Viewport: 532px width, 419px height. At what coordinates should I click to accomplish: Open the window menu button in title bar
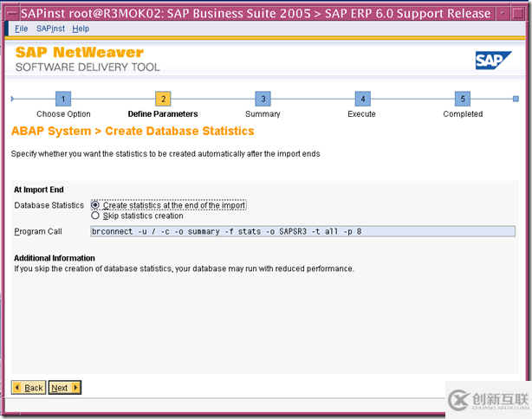click(x=12, y=14)
